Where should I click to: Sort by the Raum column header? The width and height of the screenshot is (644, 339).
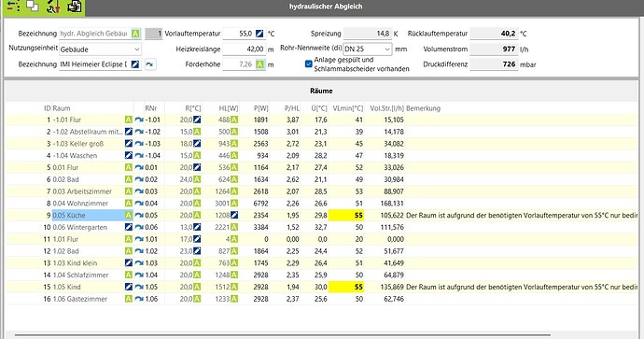point(62,108)
